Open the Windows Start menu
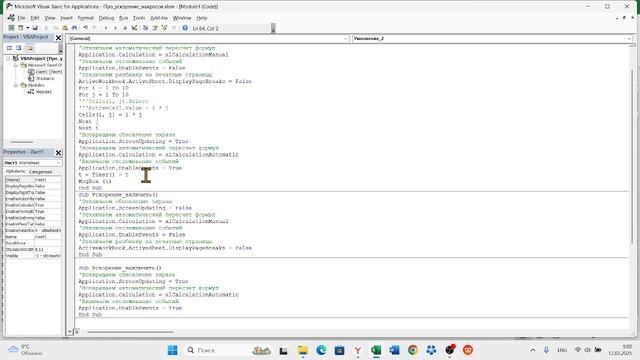This screenshot has width=640, height=360. [x=173, y=350]
